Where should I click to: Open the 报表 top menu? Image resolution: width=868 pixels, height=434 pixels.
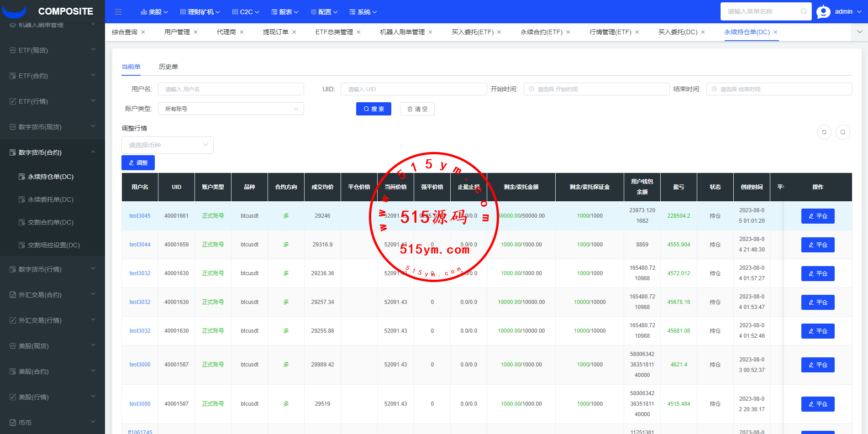click(x=285, y=12)
